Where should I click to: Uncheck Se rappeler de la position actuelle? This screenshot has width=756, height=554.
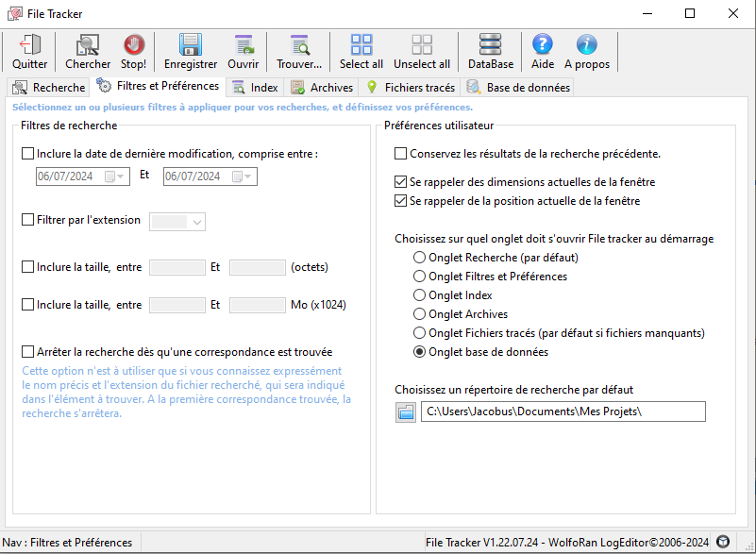[401, 201]
